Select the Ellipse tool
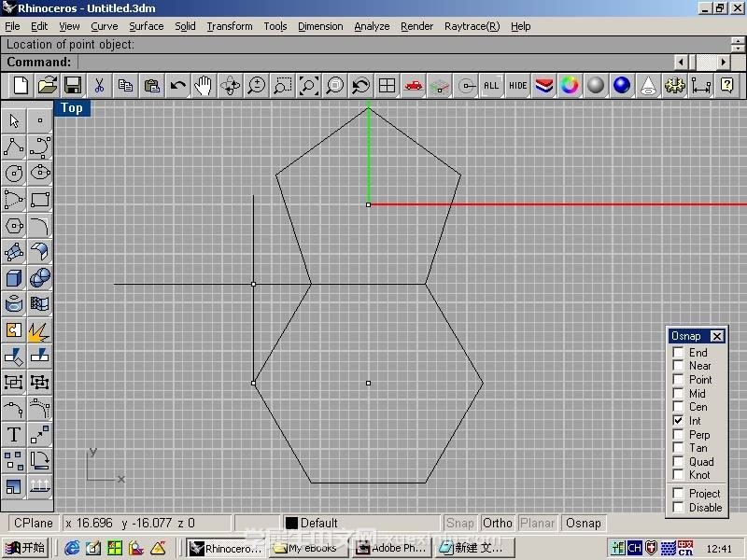Viewport: 747px width, 560px height. coord(40,173)
